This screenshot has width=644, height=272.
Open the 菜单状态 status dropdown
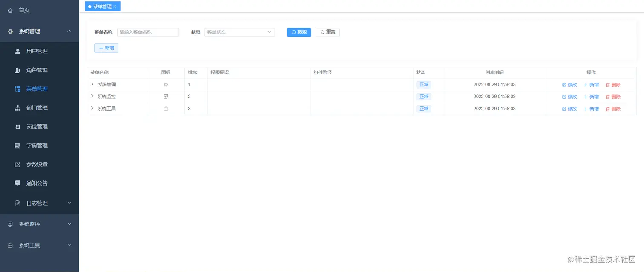coord(240,32)
